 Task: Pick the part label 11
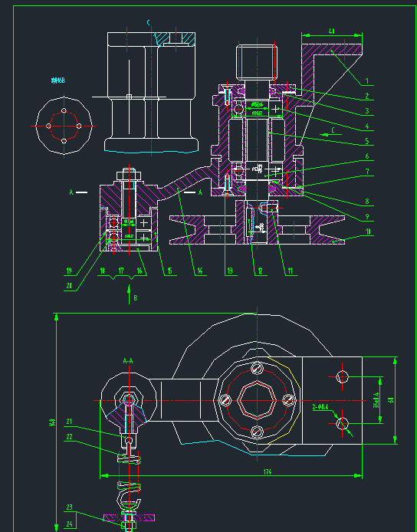pyautogui.click(x=290, y=271)
